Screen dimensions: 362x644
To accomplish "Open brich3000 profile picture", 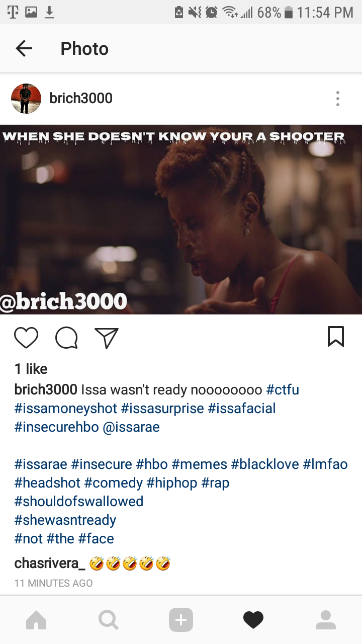I will coord(26,99).
